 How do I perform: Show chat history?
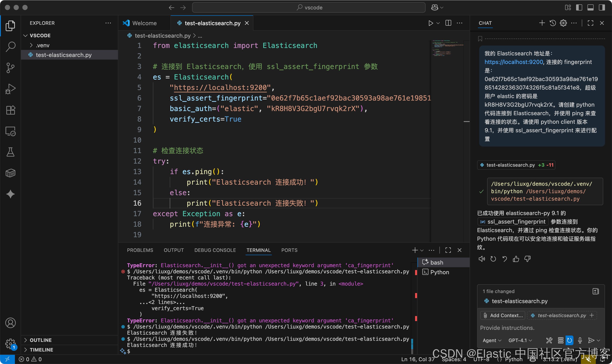point(553,23)
